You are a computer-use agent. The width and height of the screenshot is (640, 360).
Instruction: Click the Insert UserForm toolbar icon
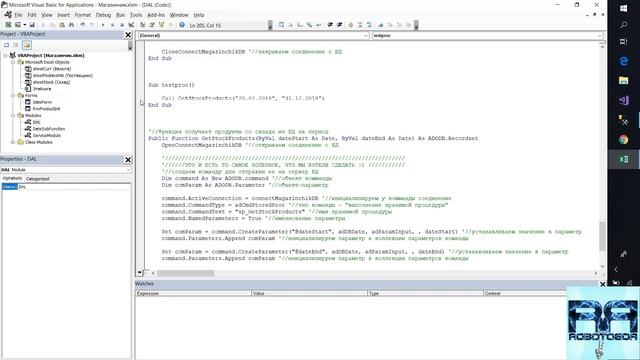[18, 25]
